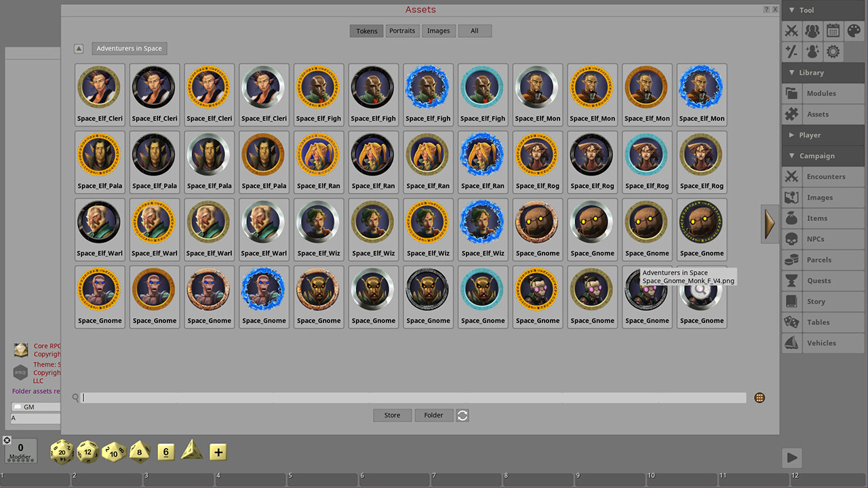This screenshot has height=488, width=868.
Task: Select the crossed-swords combat tool icon
Action: pyautogui.click(x=790, y=30)
